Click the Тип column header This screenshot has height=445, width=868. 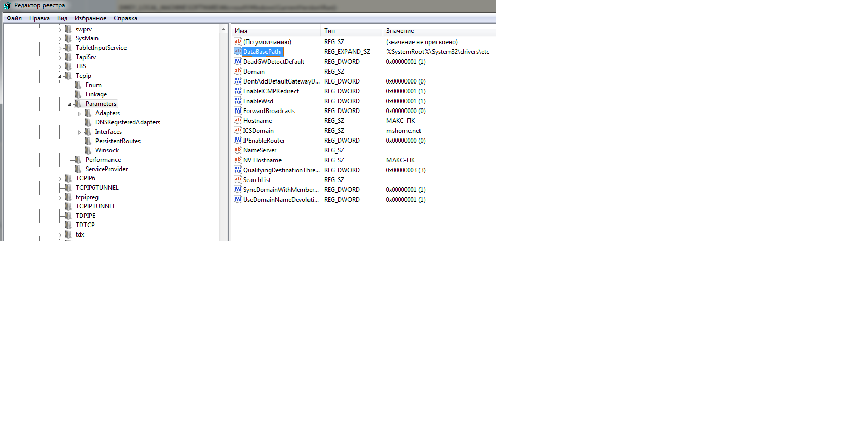pos(352,31)
